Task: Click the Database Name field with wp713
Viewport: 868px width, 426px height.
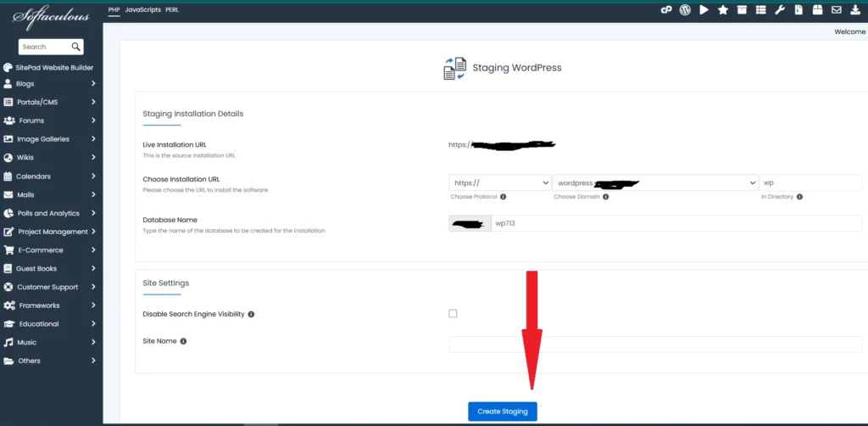Action: pos(676,223)
